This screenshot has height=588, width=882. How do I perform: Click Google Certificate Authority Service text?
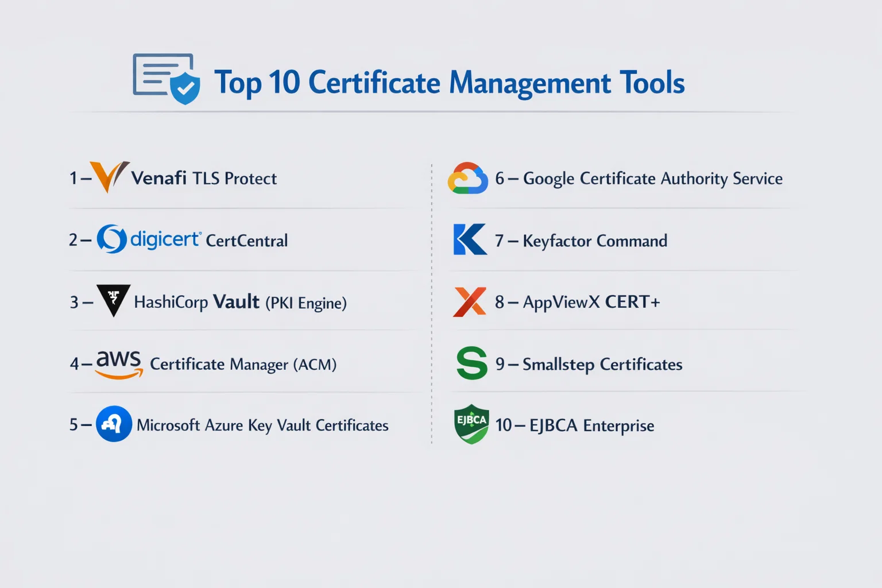tap(652, 179)
